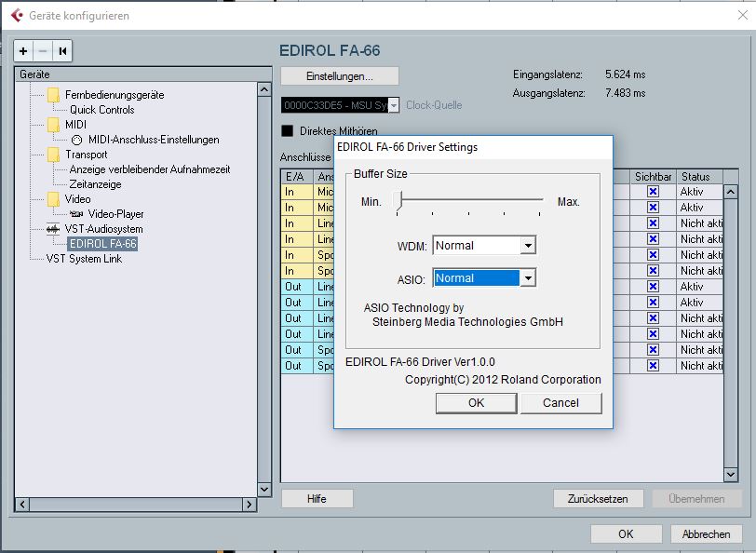Select Video-Player in the device tree

click(x=115, y=214)
